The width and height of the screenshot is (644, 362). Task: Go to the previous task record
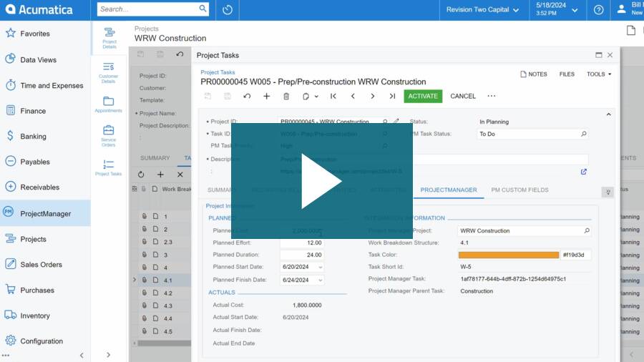click(353, 96)
